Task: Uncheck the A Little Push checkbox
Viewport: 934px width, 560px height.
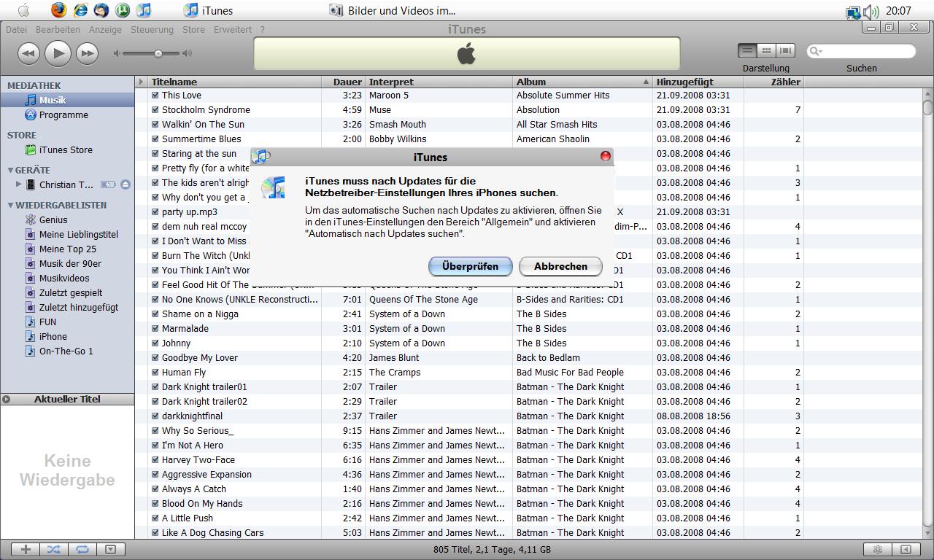Action: (x=155, y=518)
